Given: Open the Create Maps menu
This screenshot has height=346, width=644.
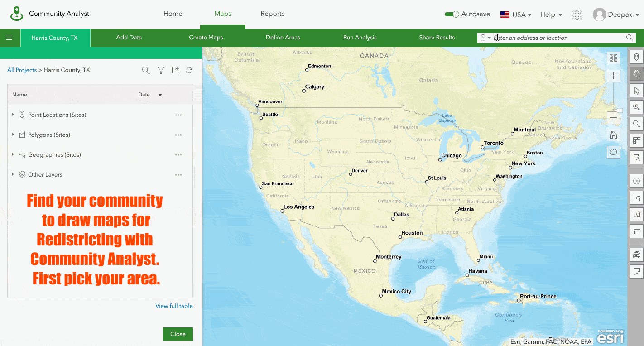Looking at the screenshot, I should click(206, 38).
